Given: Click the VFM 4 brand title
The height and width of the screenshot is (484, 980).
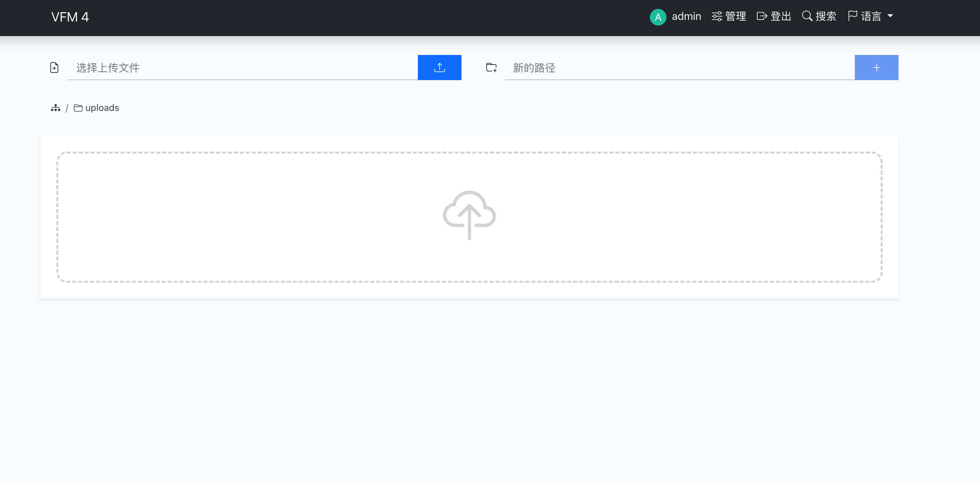Looking at the screenshot, I should [x=70, y=17].
